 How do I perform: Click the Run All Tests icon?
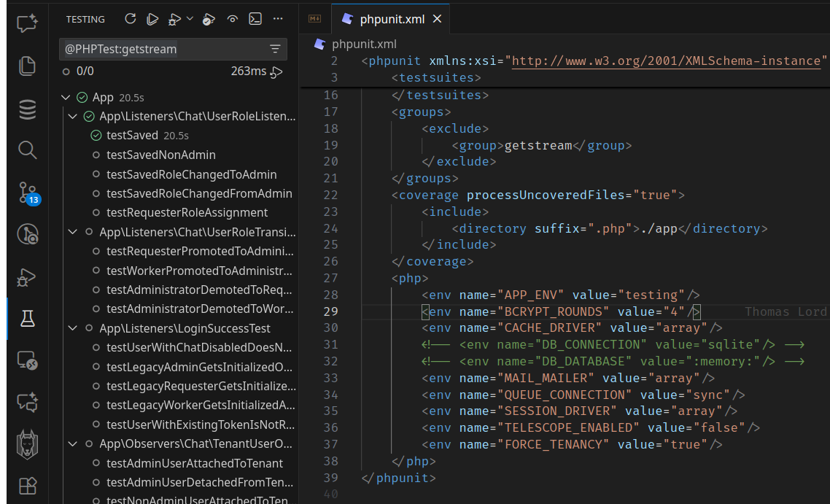152,19
